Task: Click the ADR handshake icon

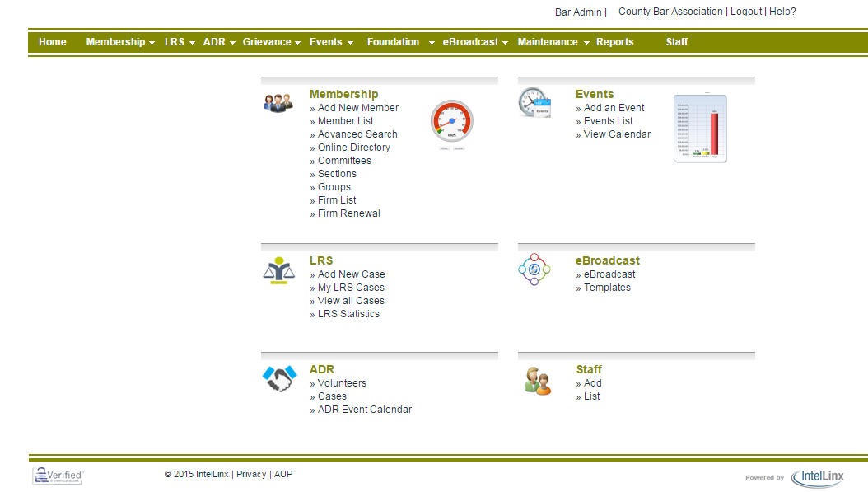Action: click(278, 379)
